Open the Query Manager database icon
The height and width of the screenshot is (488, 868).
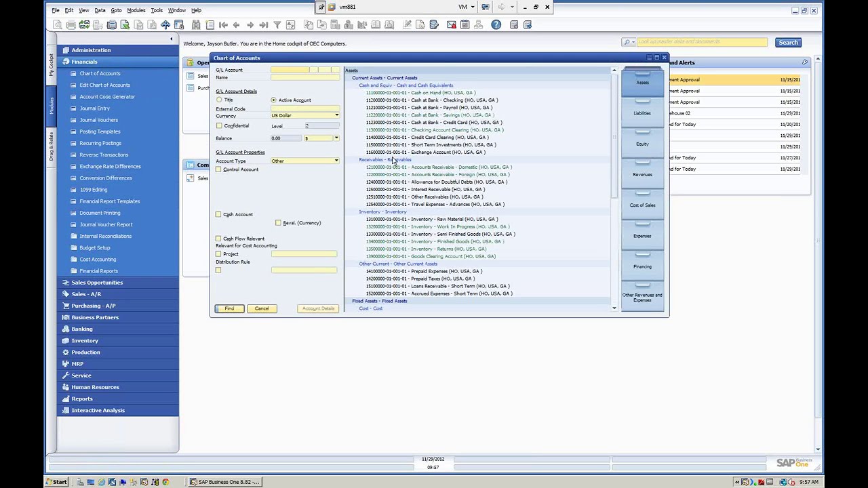point(434,25)
